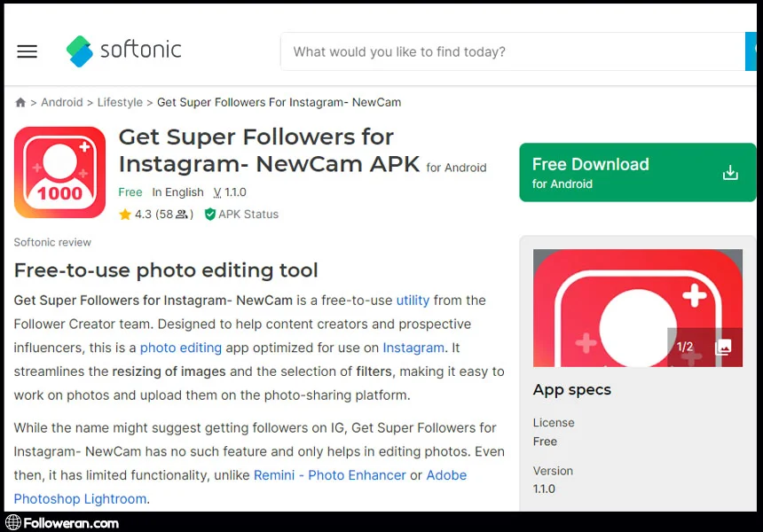Open the screenshot gallery icon
The image size is (763, 532).
[x=723, y=347]
